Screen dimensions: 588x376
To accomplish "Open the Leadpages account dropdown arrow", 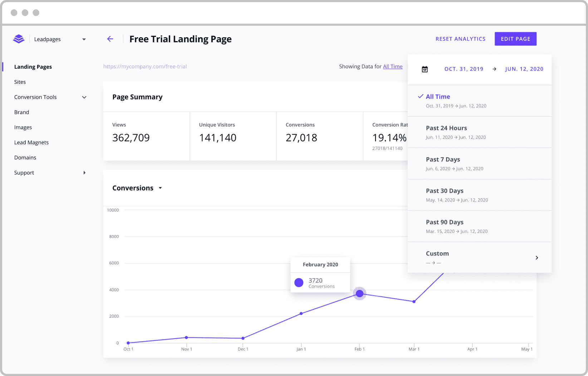I will point(84,39).
